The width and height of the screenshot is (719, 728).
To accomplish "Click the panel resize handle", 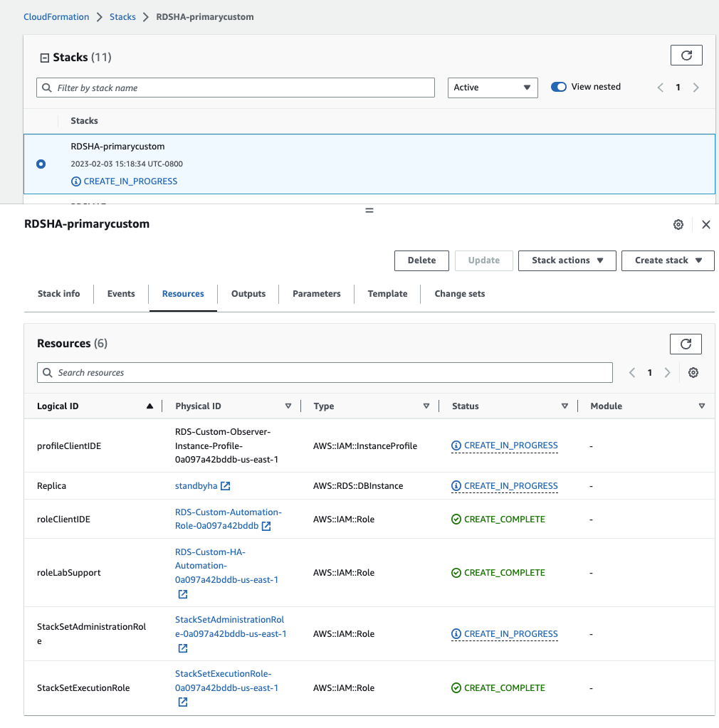I will tap(369, 211).
